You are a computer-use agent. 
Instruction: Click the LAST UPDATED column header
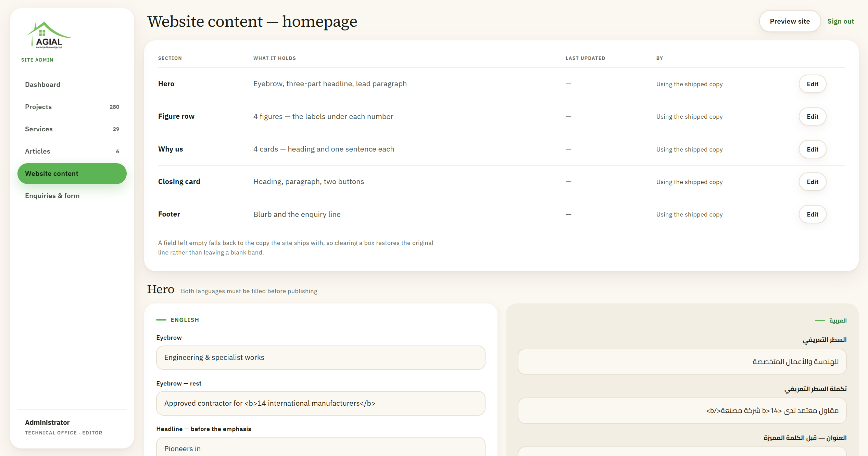pyautogui.click(x=585, y=58)
